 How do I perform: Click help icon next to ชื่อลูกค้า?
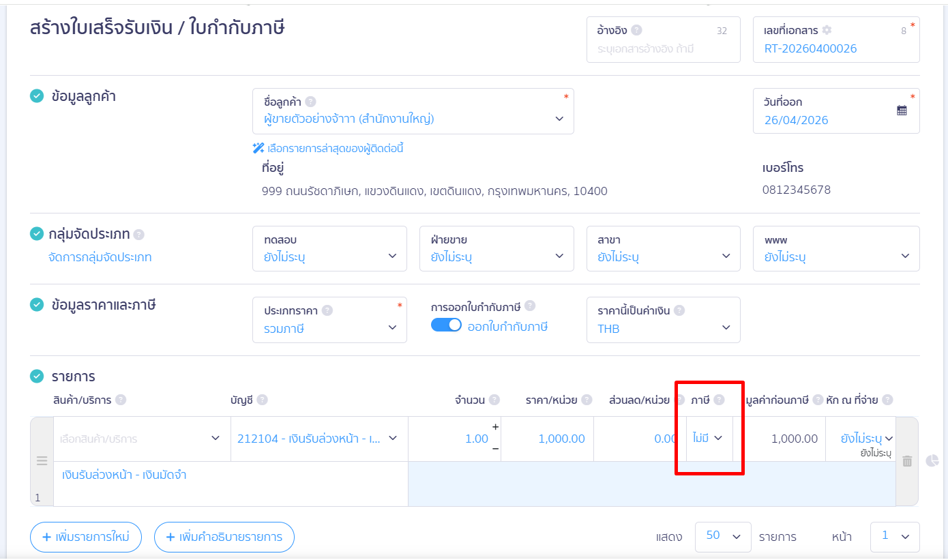[310, 102]
